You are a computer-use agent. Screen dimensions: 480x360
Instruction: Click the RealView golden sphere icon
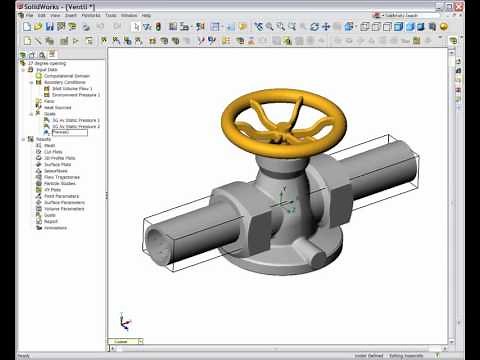444,27
